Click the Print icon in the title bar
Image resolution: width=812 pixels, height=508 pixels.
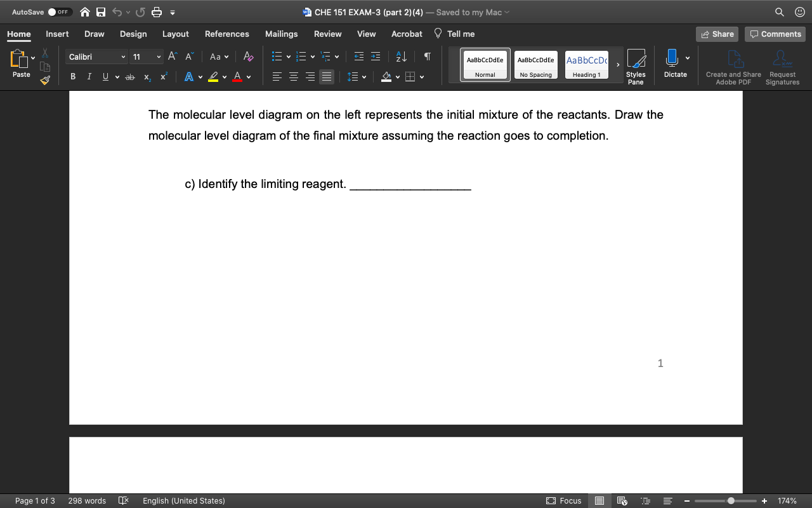coord(156,11)
